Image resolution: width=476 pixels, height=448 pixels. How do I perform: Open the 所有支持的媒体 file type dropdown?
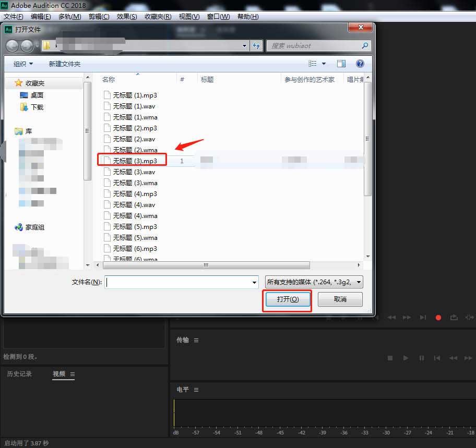(314, 282)
